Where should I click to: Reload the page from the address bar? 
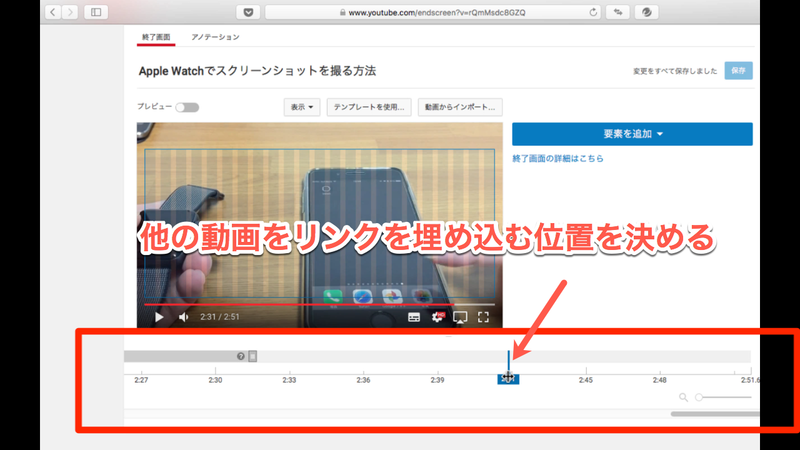(x=593, y=12)
